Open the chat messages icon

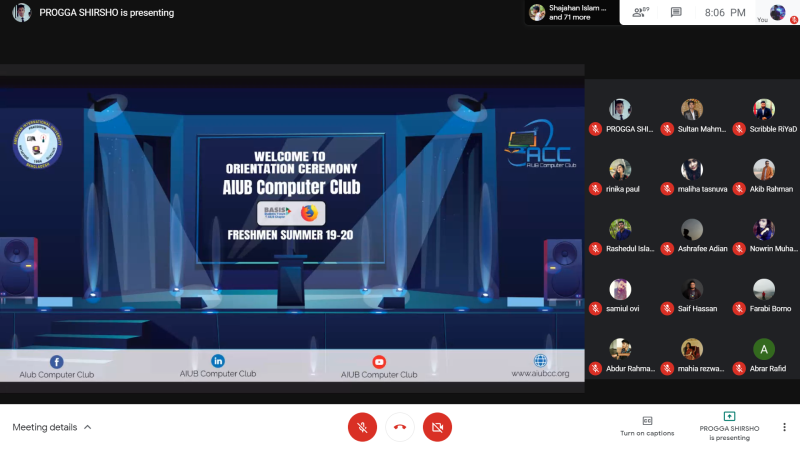(676, 12)
